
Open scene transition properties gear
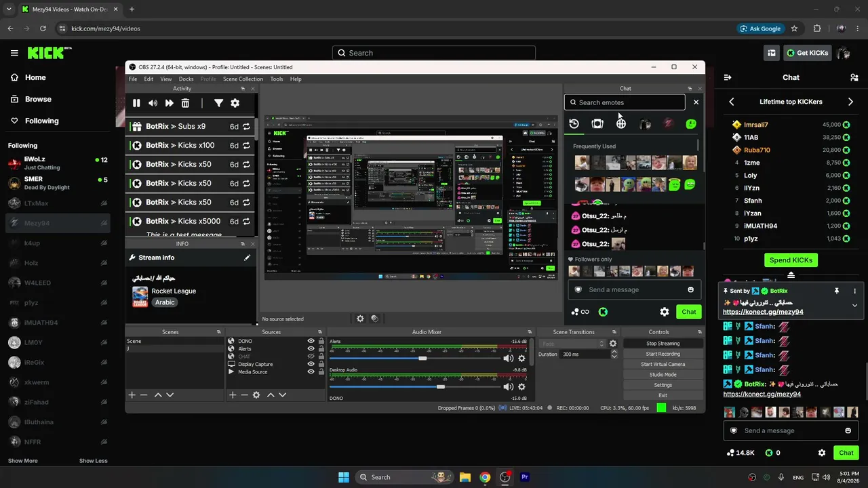click(613, 344)
